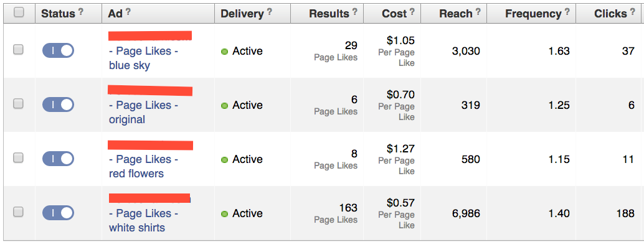This screenshot has width=644, height=242.
Task: Check the box for the blue sky ad
Action: (18, 50)
